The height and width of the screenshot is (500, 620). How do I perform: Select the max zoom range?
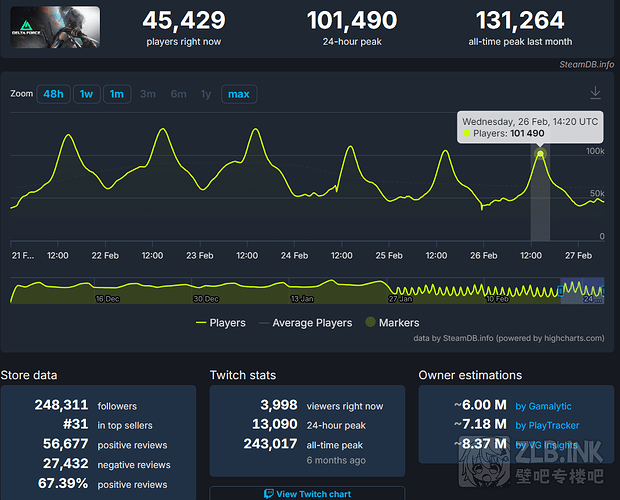(x=238, y=94)
